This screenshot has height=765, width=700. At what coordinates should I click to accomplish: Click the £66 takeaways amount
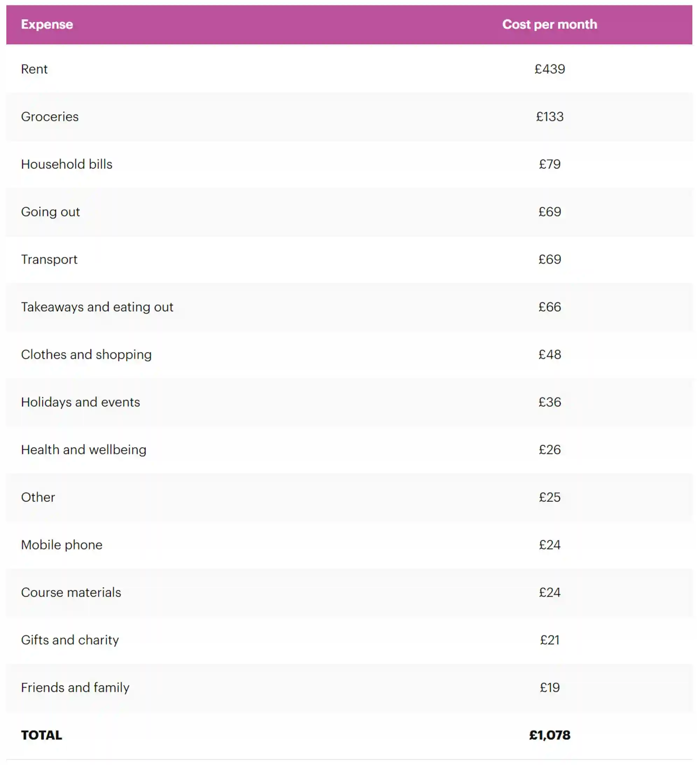[x=549, y=307]
